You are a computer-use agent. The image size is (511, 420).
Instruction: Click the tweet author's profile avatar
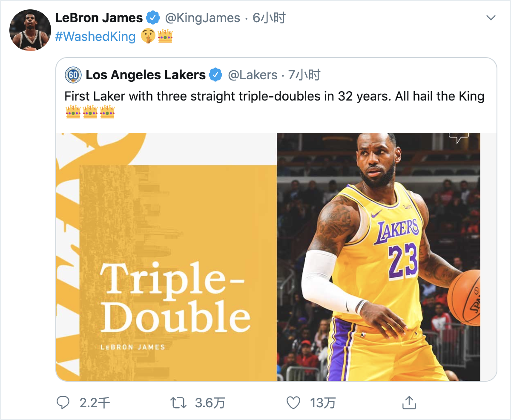pos(30,30)
